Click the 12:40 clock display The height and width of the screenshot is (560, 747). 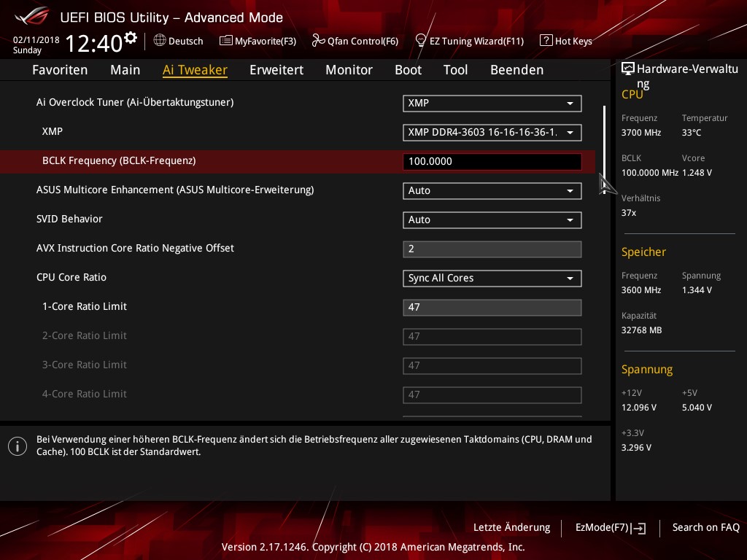tap(93, 43)
